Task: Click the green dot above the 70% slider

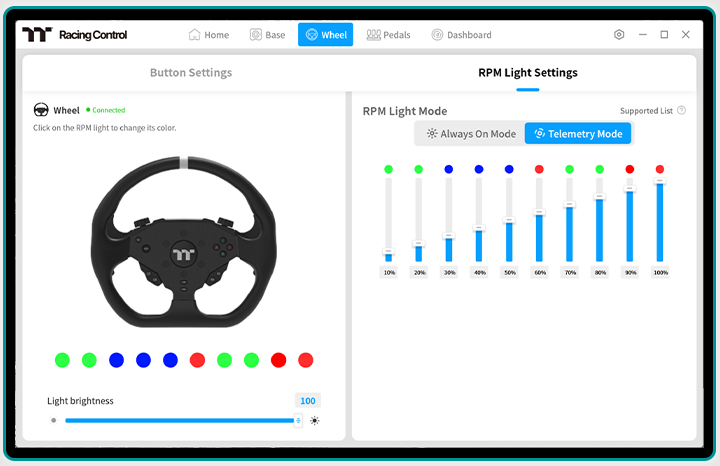Action: click(569, 169)
